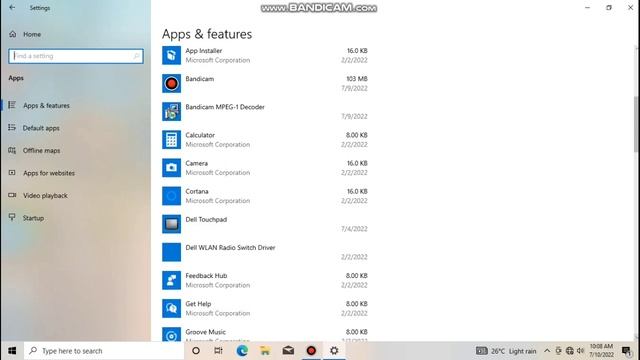Open Cortana circle on the taskbar
The height and width of the screenshot is (360, 640).
(x=196, y=351)
